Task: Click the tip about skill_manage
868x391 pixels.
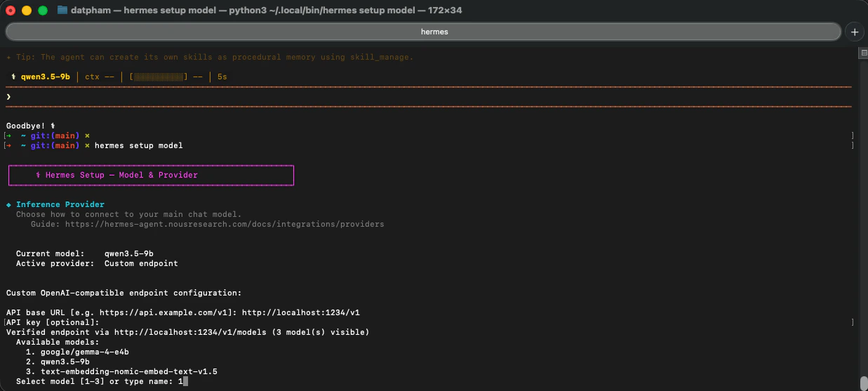Action: pos(210,57)
